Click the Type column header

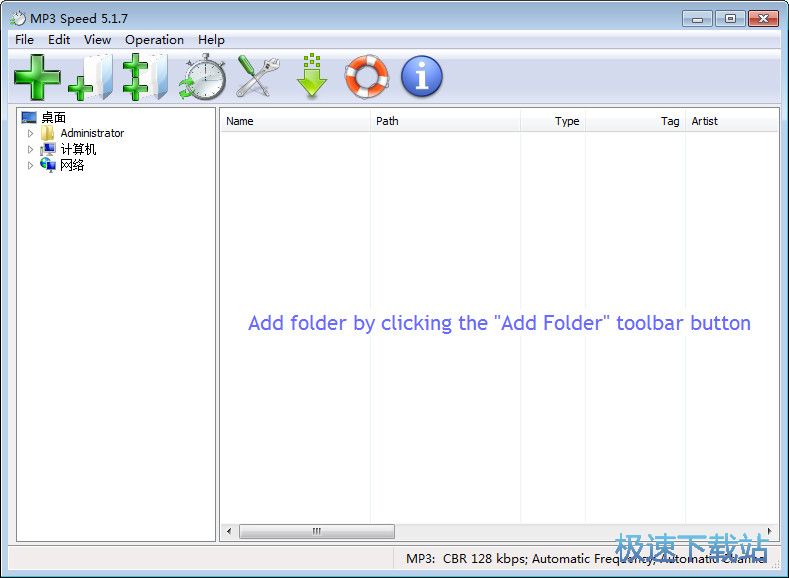[553, 121]
